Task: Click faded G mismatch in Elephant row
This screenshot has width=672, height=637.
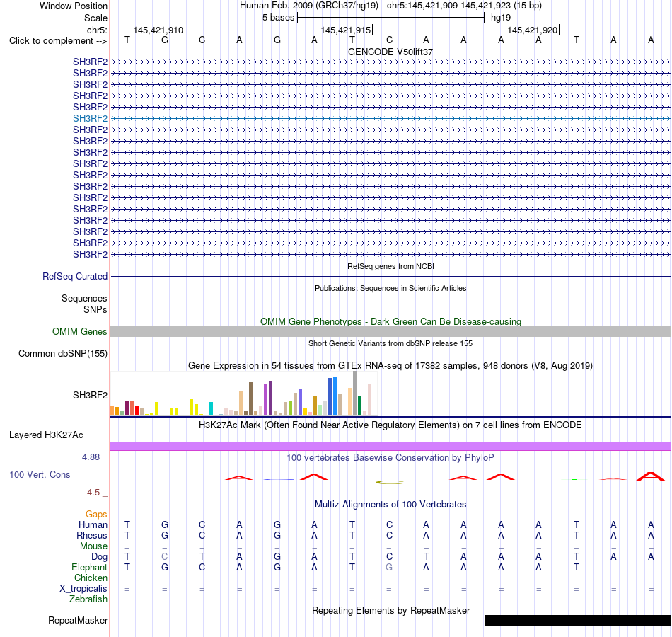Action: click(x=389, y=567)
